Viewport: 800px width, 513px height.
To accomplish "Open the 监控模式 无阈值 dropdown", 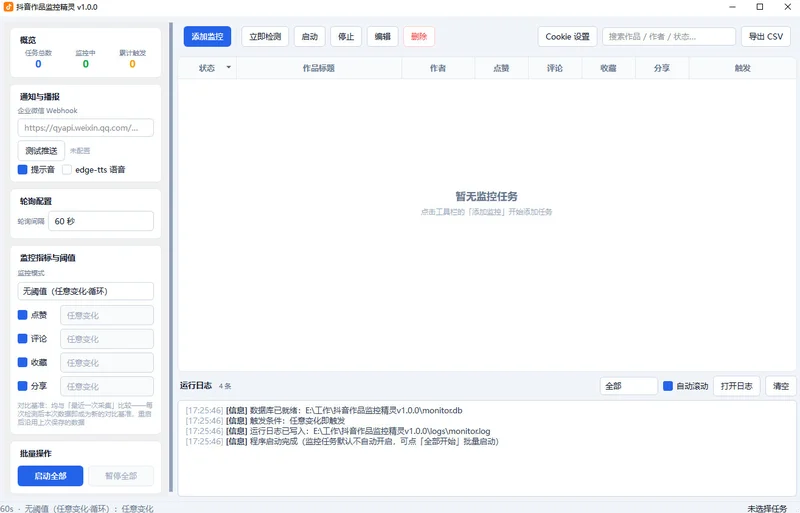I will (86, 291).
